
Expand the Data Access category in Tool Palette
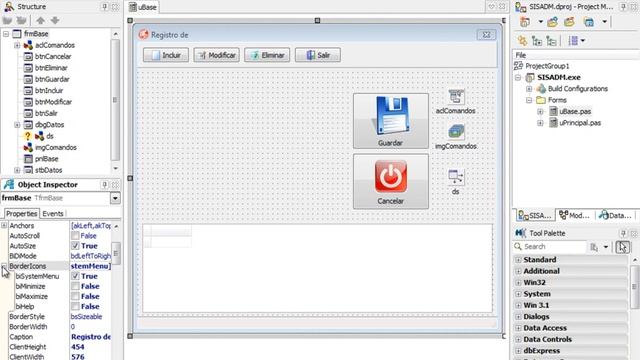[x=518, y=328]
